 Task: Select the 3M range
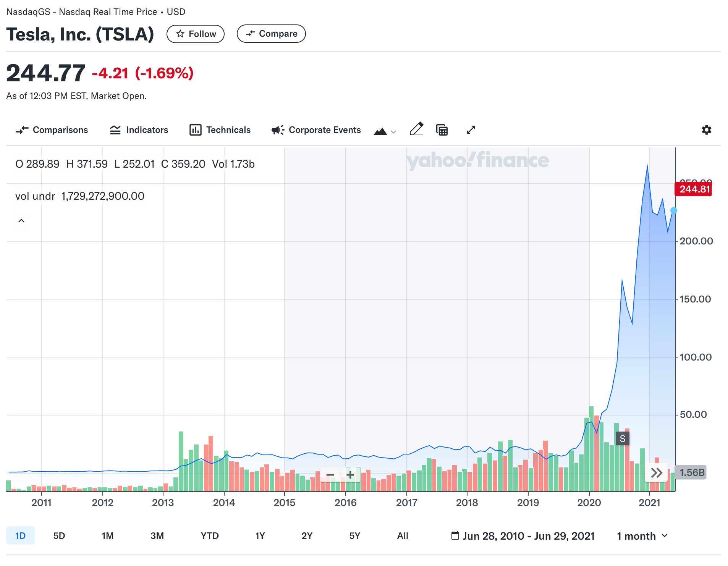pos(157,535)
